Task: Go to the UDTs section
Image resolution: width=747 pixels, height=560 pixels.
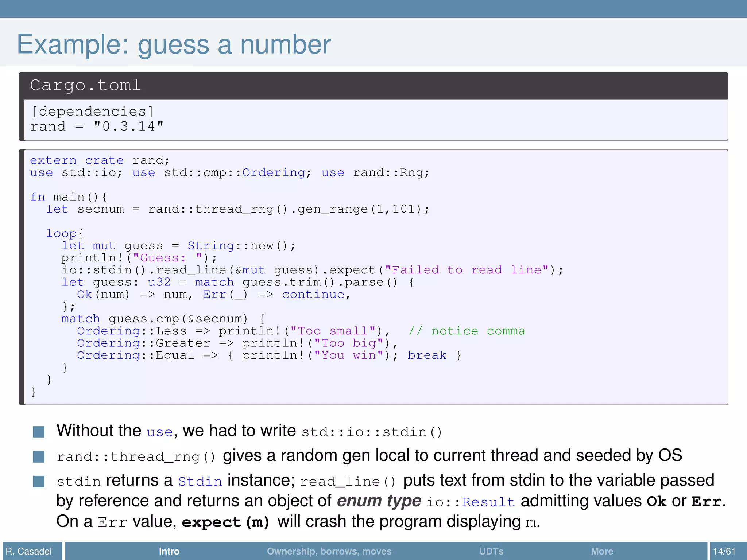Action: [x=491, y=551]
